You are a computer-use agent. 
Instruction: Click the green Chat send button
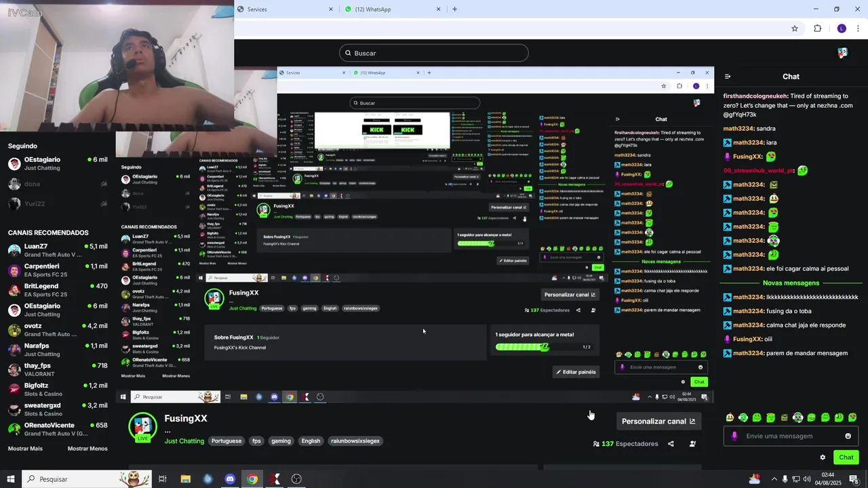(846, 457)
